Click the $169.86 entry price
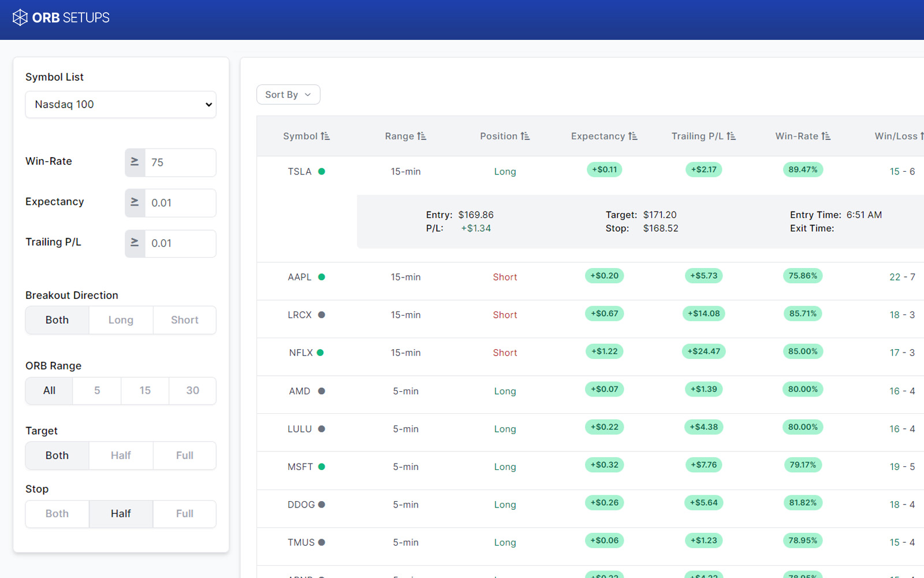The height and width of the screenshot is (578, 924). tap(476, 215)
